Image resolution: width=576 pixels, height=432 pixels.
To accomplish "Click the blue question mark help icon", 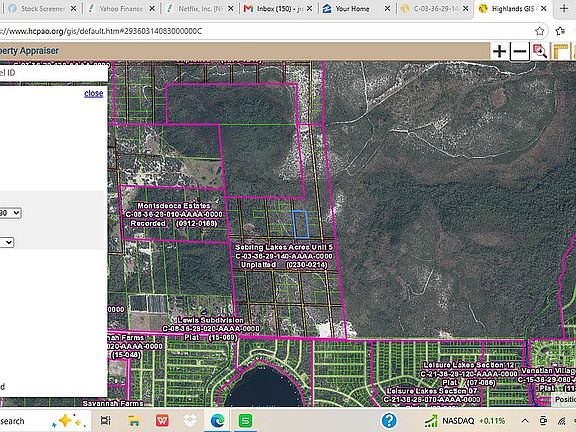I will point(389,420).
